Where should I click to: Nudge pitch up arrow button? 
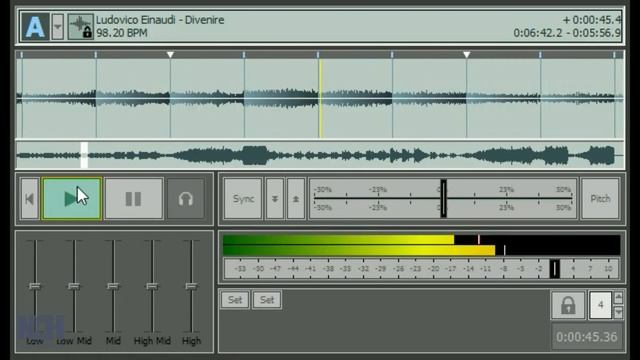coord(296,199)
